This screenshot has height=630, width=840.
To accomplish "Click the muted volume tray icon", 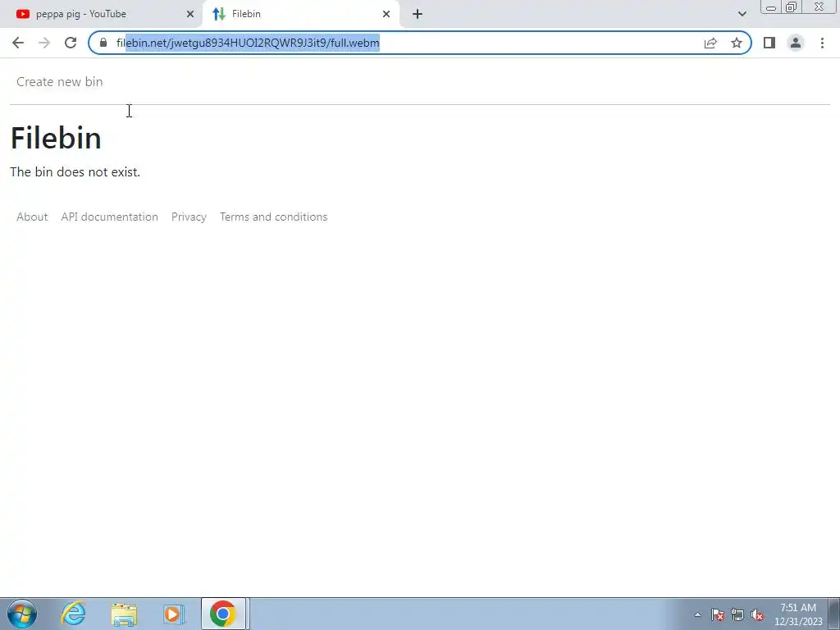I will click(757, 614).
